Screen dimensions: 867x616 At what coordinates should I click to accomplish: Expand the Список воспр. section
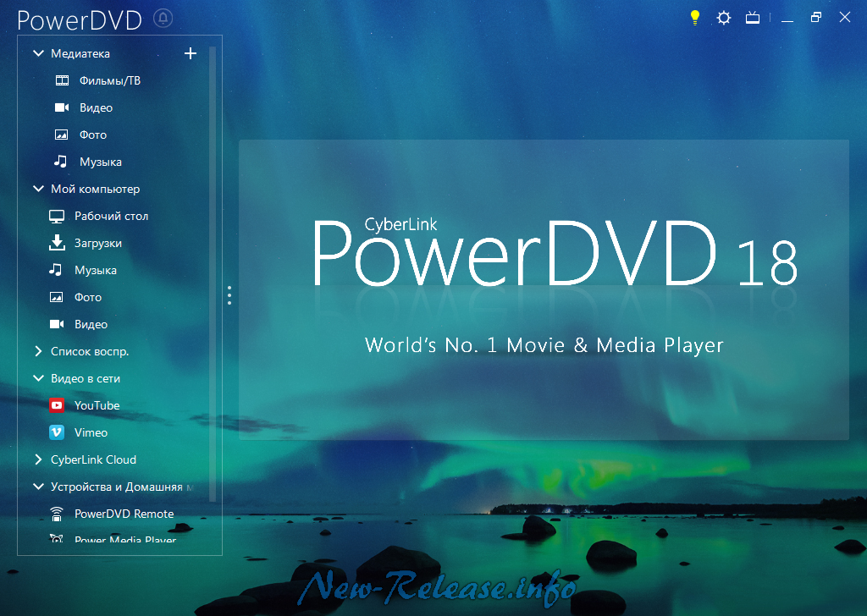pyautogui.click(x=38, y=351)
